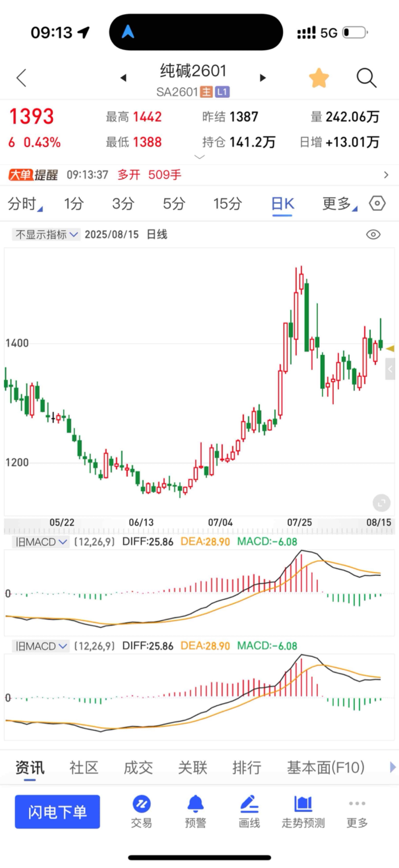Tap the second MACD histogram chart
399x868 pixels.
click(199, 697)
